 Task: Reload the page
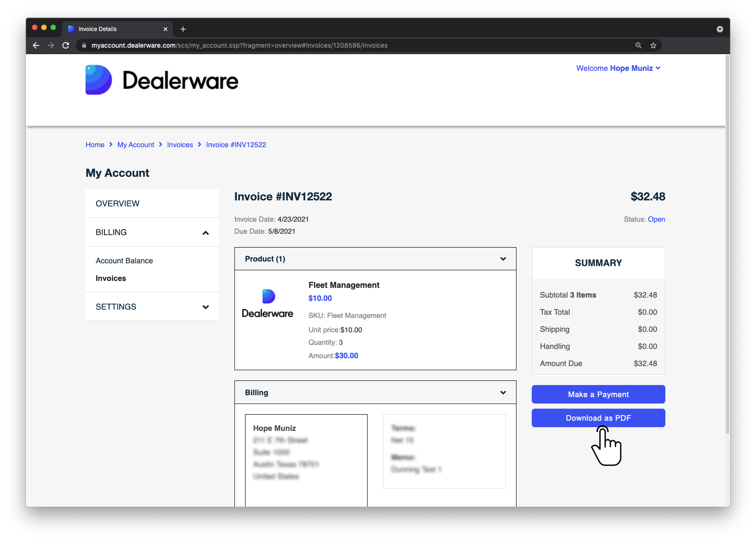[x=66, y=45]
